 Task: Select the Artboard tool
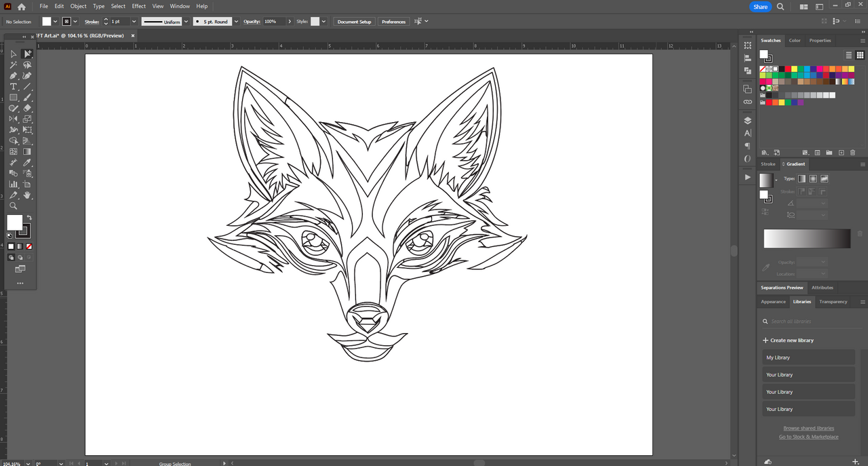pyautogui.click(x=27, y=185)
